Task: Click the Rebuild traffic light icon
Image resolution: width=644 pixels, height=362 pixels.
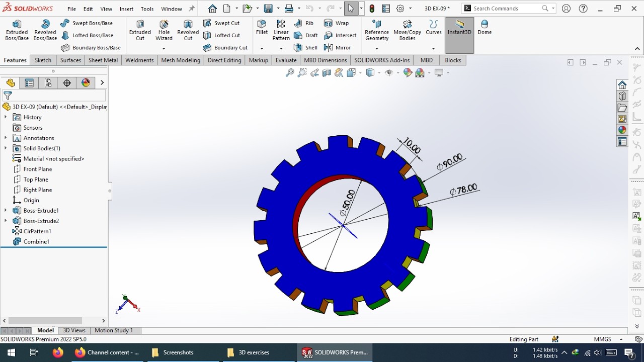Action: point(372,9)
